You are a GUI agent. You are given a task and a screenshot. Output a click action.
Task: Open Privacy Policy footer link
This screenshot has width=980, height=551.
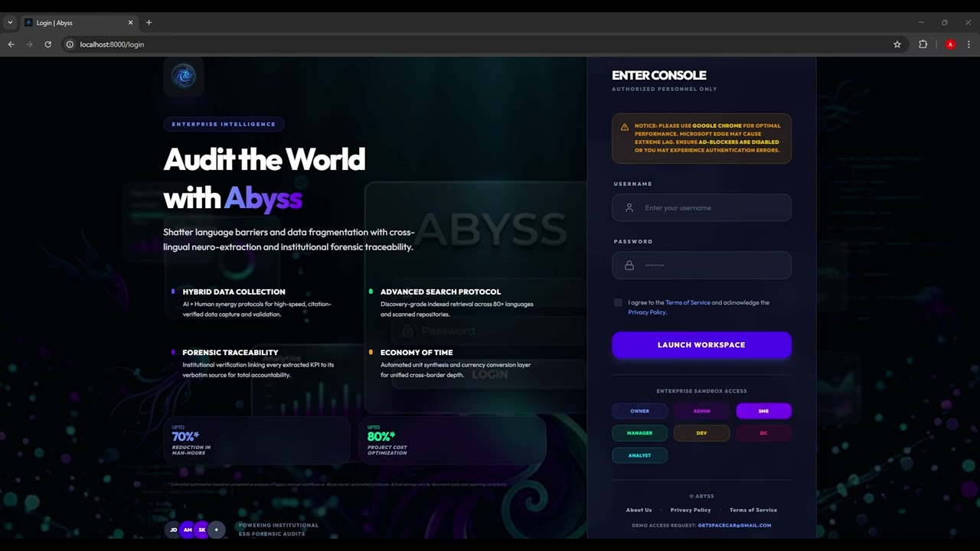(x=691, y=510)
